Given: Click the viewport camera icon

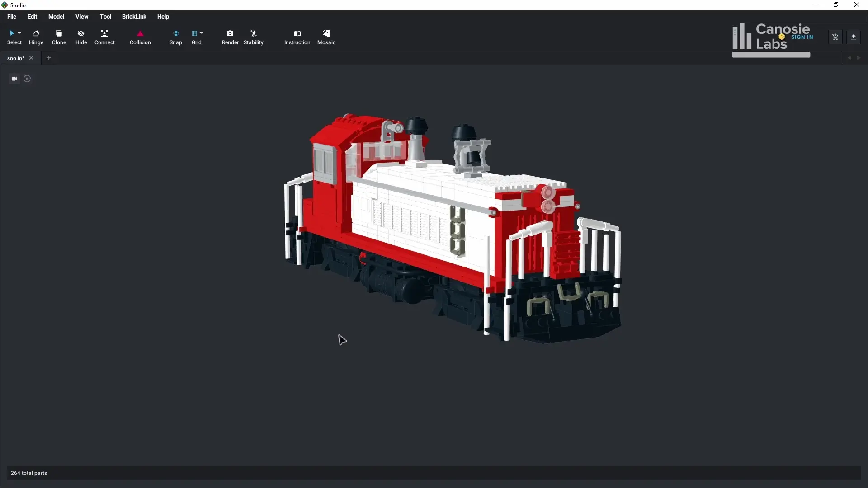Looking at the screenshot, I should tap(14, 79).
